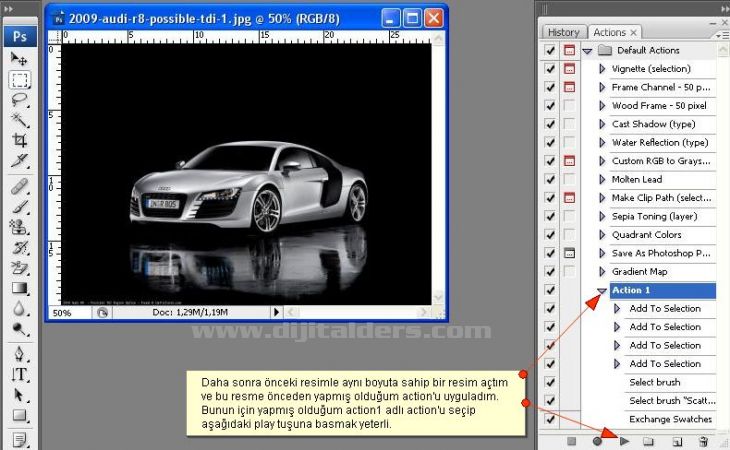Toggle dialog control for Save As Photoshop PDF
730x450 pixels.
(569, 253)
